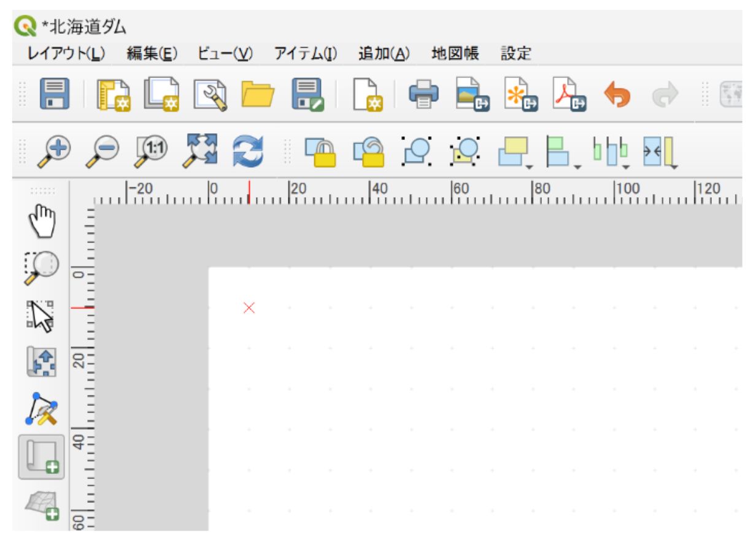Image resolution: width=756 pixels, height=533 pixels.
Task: Open the 追加(A) menu
Action: pos(384,53)
